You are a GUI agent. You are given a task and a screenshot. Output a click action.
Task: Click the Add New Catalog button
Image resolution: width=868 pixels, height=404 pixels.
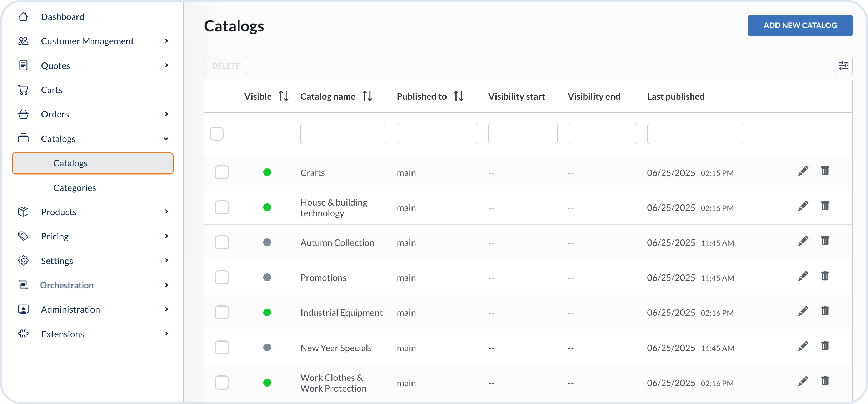tap(800, 25)
